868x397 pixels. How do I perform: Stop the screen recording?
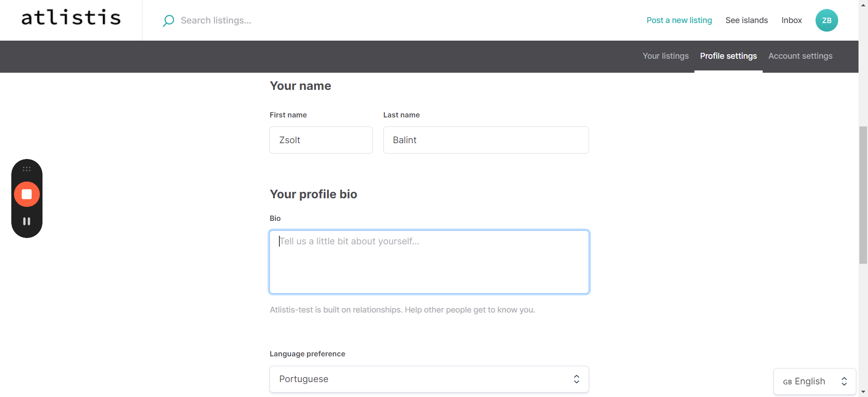point(27,194)
